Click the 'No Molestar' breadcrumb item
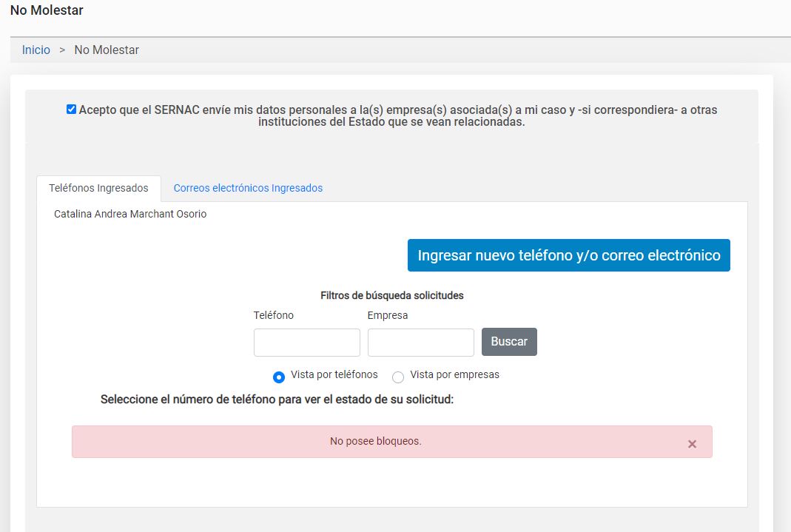Screen dimensions: 791x532 point(107,50)
